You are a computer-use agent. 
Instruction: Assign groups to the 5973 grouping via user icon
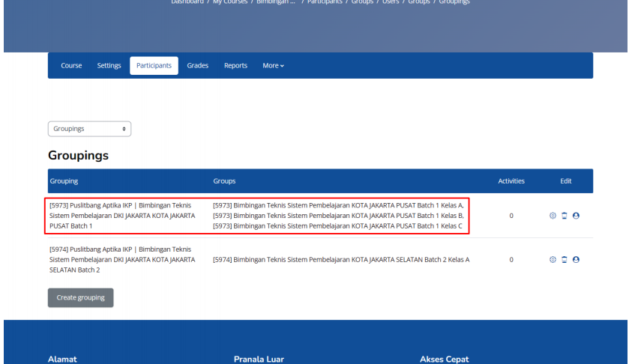576,216
